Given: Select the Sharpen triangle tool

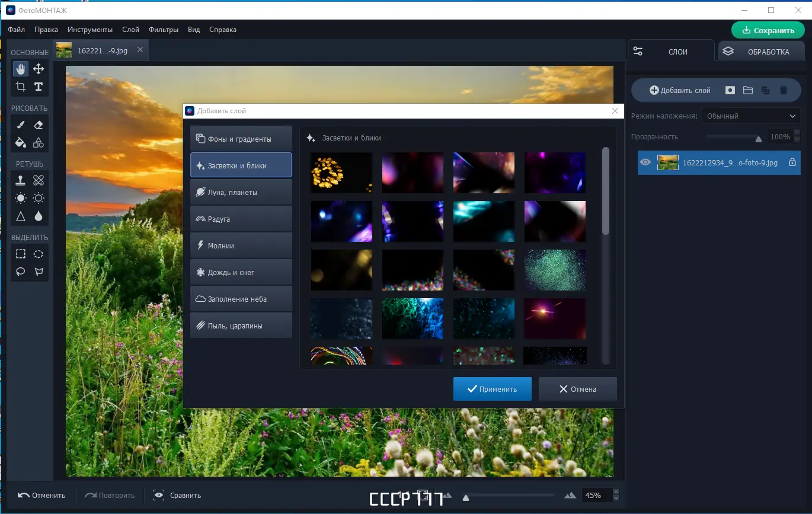Looking at the screenshot, I should [21, 216].
